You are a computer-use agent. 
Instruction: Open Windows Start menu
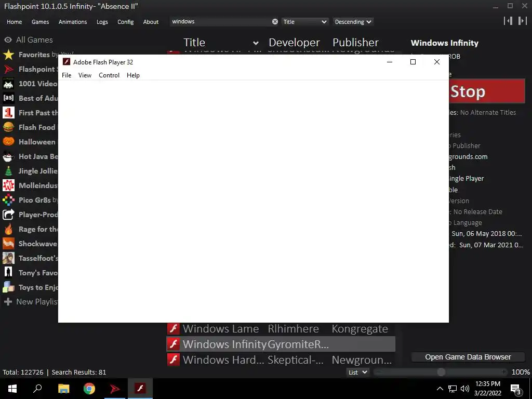pyautogui.click(x=12, y=389)
